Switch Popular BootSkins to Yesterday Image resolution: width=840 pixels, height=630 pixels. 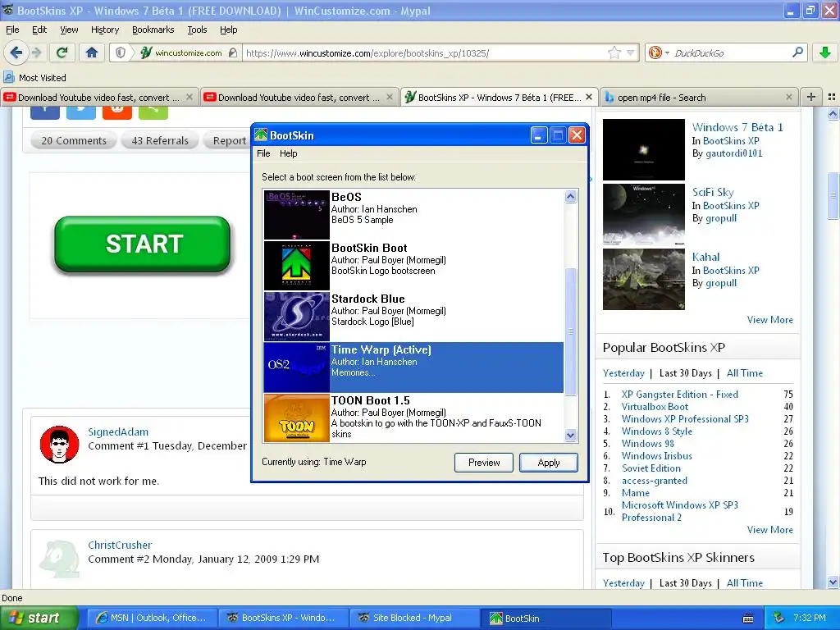(x=623, y=373)
